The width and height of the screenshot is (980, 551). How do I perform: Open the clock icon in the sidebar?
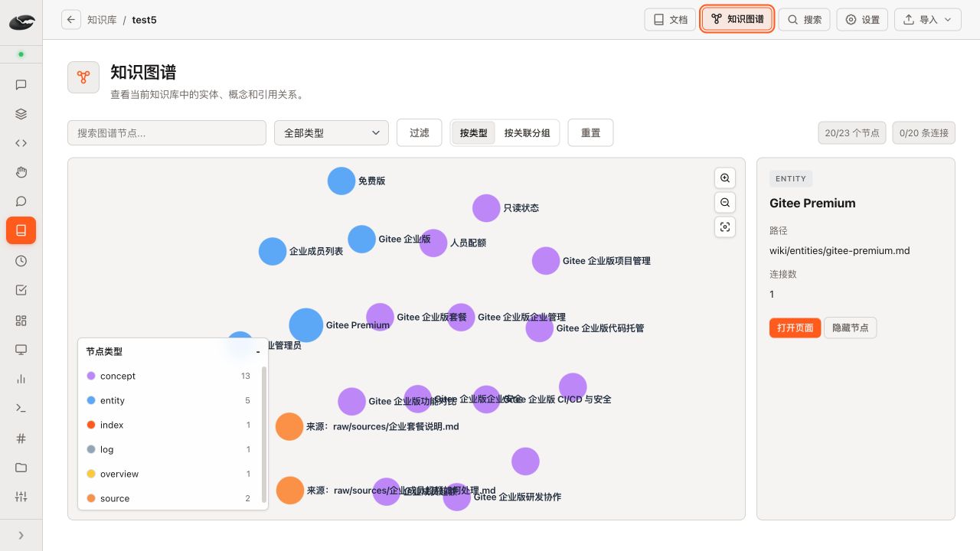click(21, 261)
